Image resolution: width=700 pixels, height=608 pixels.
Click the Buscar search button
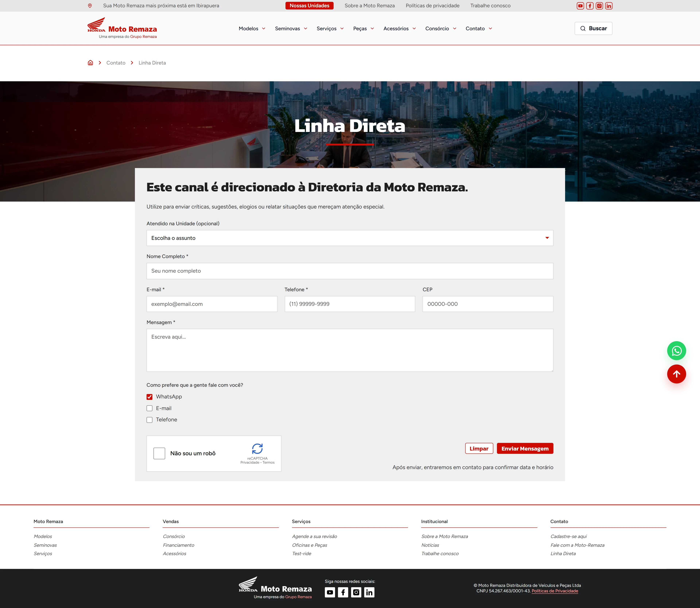point(593,28)
